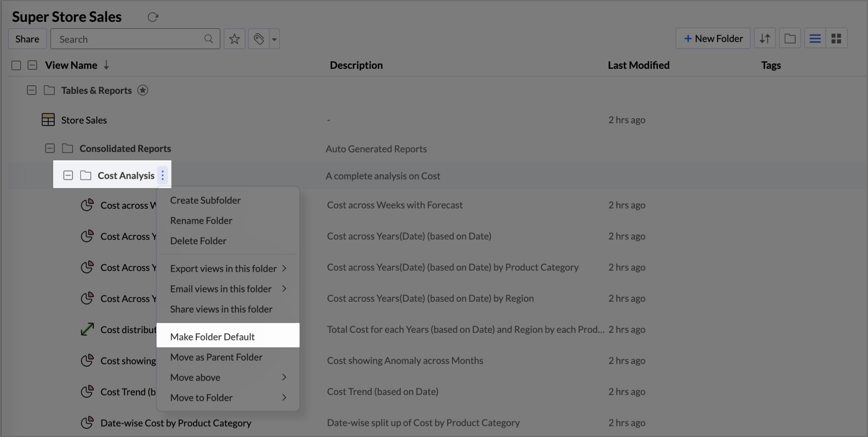Click the Store Sales table icon
Screen dimensions: 868x437
point(48,120)
